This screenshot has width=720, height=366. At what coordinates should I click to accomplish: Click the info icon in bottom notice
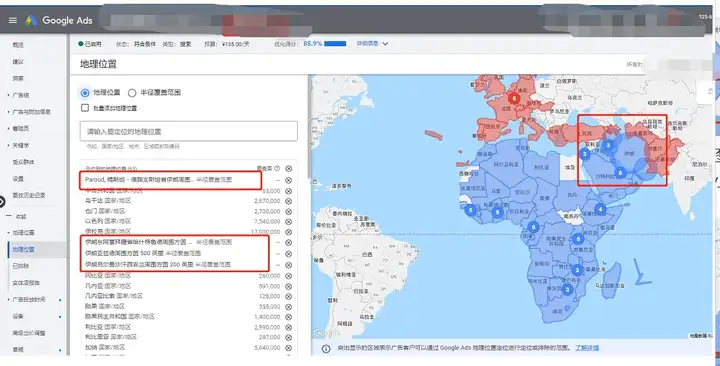coord(326,349)
